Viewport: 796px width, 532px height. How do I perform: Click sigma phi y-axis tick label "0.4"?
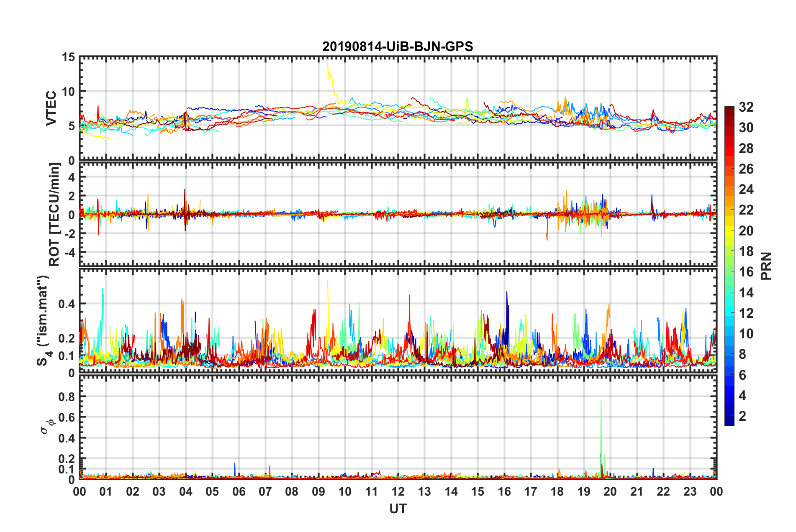tap(67, 438)
